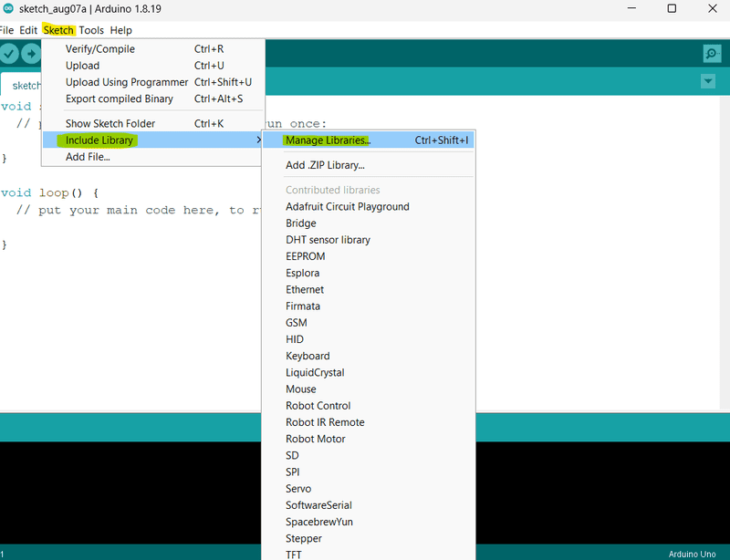The height and width of the screenshot is (560, 730).
Task: Open the Serial Monitor magnifier icon
Action: point(712,54)
